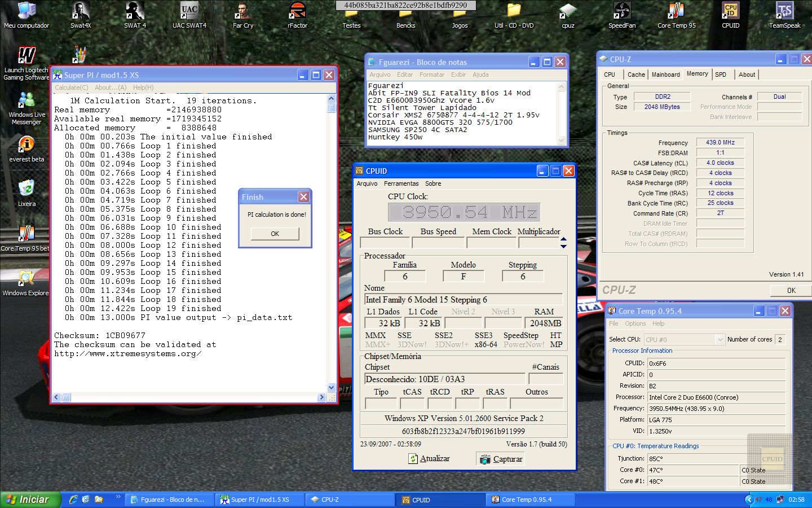The width and height of the screenshot is (812, 508).
Task: Click the xtremesystems.org URL text
Action: pos(127,353)
